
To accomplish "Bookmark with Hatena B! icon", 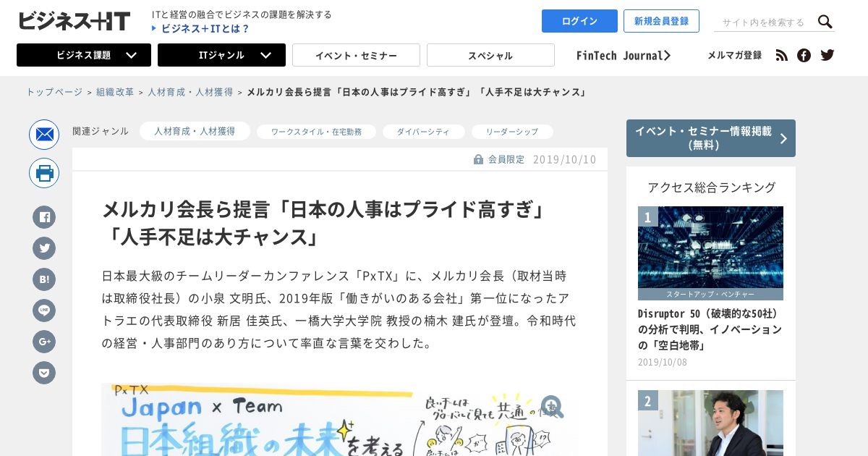I will (44, 279).
